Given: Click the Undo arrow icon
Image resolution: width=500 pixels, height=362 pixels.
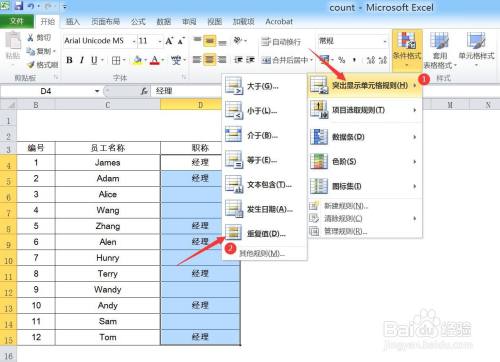Looking at the screenshot, I should (x=31, y=6).
